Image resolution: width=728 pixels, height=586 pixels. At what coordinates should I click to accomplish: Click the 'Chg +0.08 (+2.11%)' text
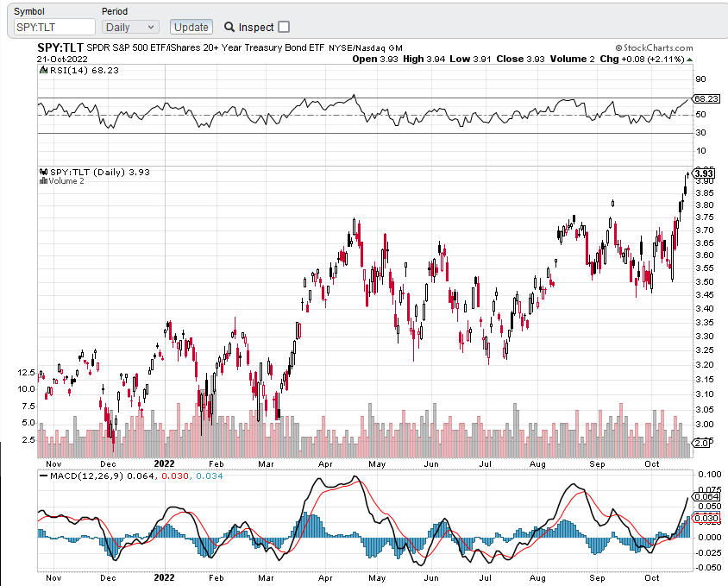(x=642, y=59)
